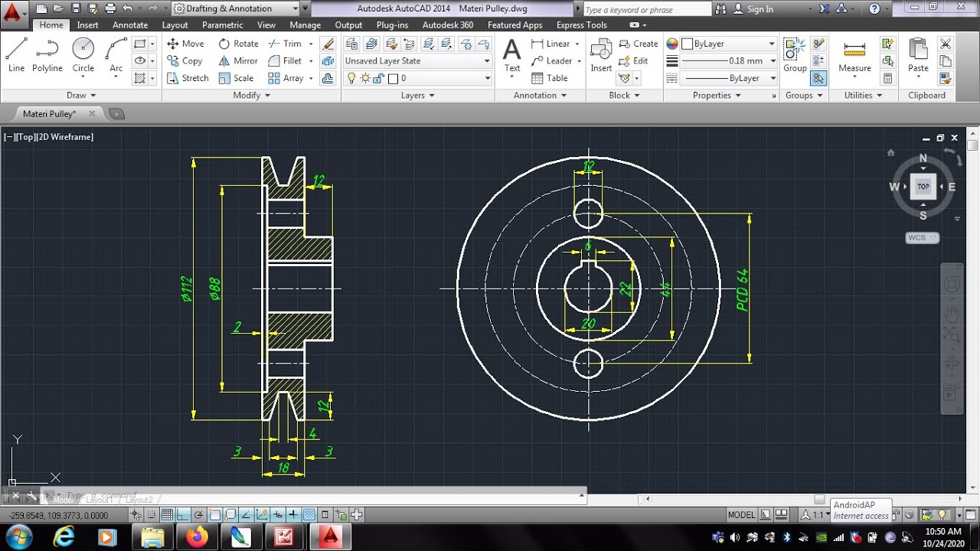Switch to the Annotate ribbon tab

[x=130, y=25]
